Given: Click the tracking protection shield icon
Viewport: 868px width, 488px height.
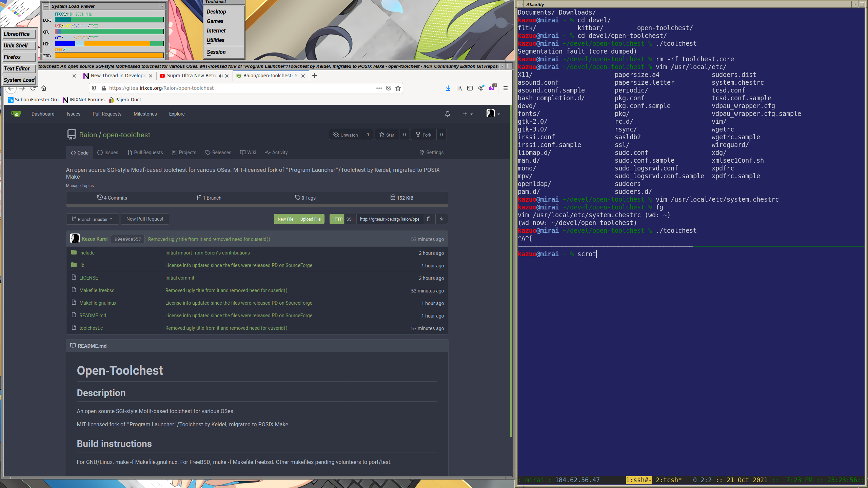Looking at the screenshot, I should 94,88.
